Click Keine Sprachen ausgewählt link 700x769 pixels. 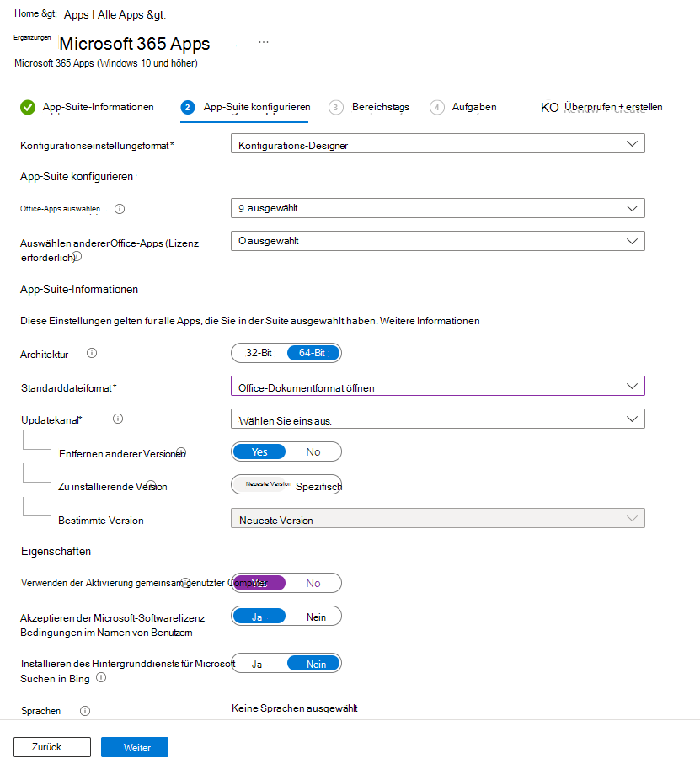point(294,708)
